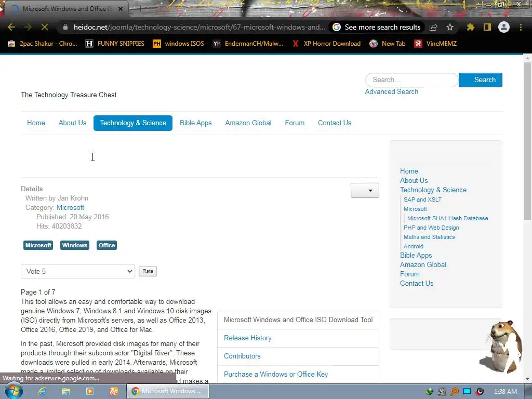Click the lock icon beside heidoc.net URL
This screenshot has width=532, height=399.
pyautogui.click(x=66, y=27)
